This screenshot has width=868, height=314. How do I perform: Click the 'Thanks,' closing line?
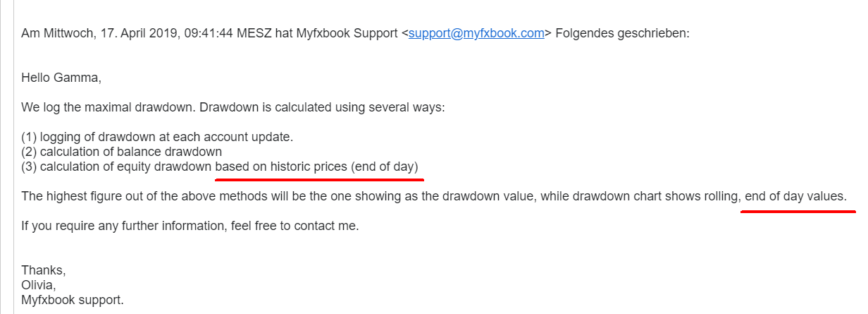pyautogui.click(x=44, y=270)
